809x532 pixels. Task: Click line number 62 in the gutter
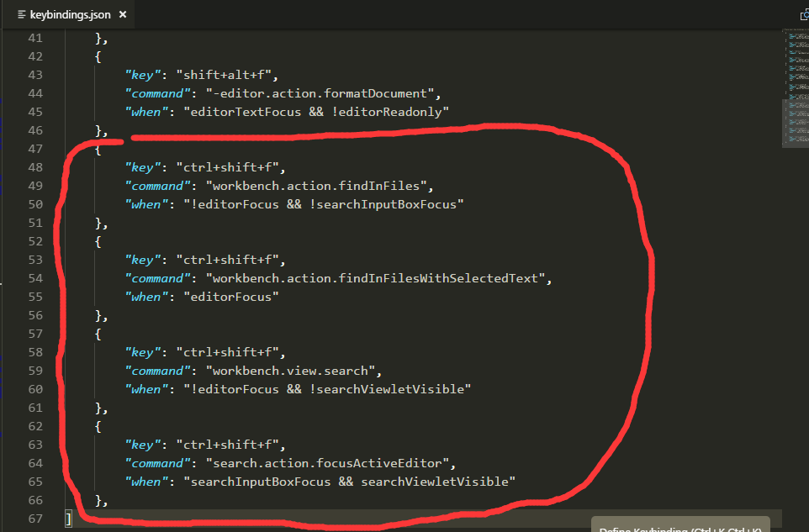35,426
